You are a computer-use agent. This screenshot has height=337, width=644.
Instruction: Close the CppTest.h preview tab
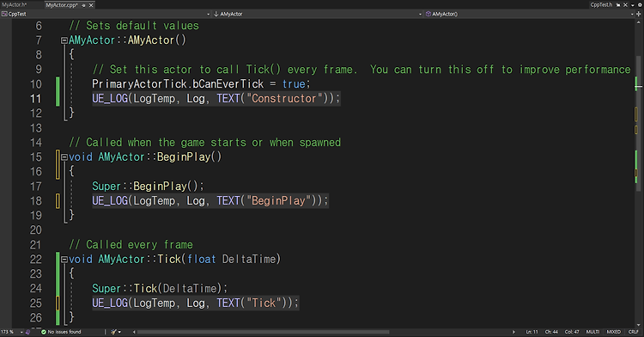click(625, 5)
